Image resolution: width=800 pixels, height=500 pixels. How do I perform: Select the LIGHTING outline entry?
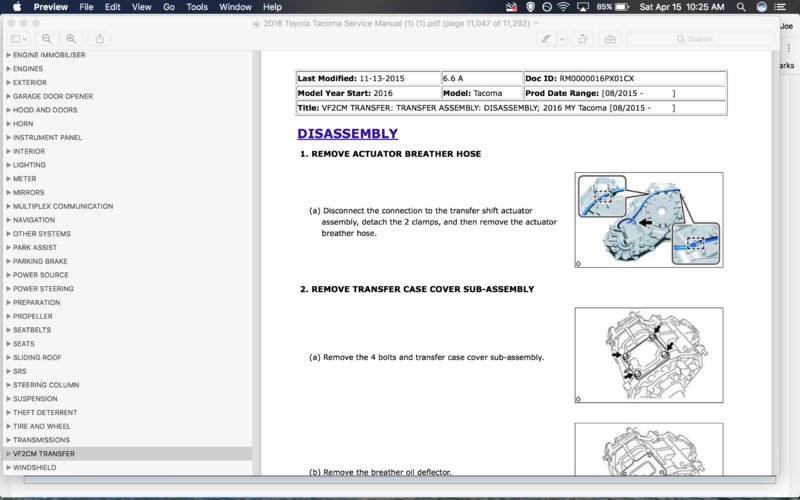[x=29, y=165]
